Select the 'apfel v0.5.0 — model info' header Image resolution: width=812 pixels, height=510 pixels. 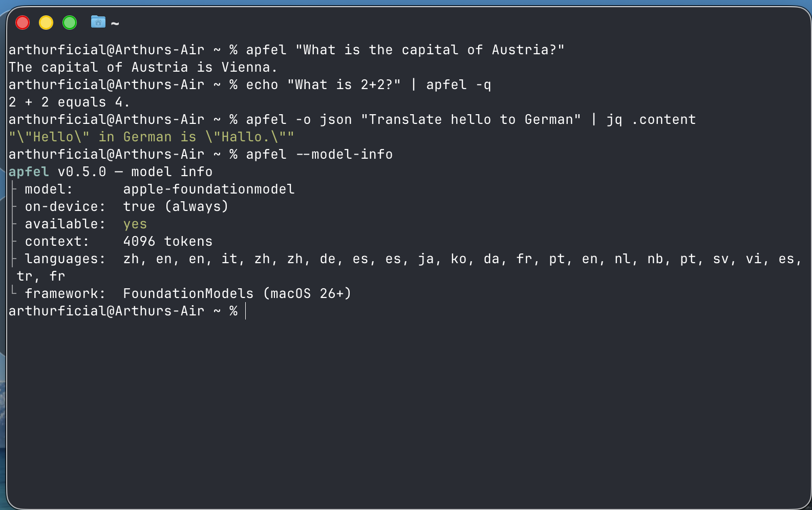[x=110, y=172]
